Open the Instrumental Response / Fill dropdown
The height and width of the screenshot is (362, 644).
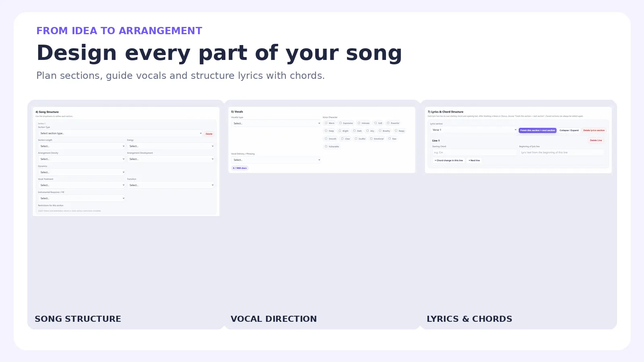82,198
